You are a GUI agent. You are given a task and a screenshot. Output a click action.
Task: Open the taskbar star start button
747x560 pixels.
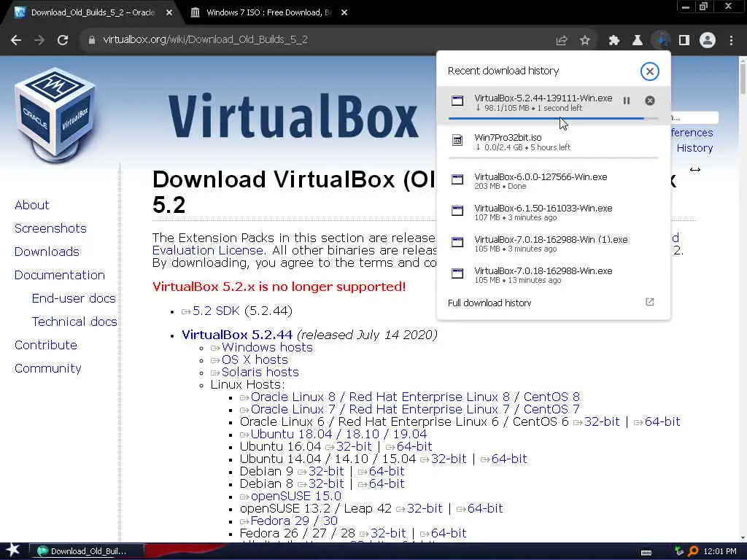tap(13, 551)
